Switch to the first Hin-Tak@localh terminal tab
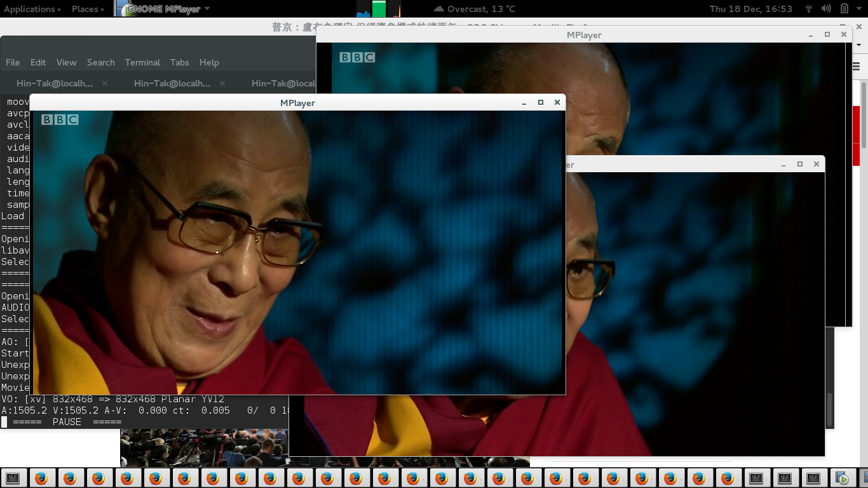 click(55, 83)
